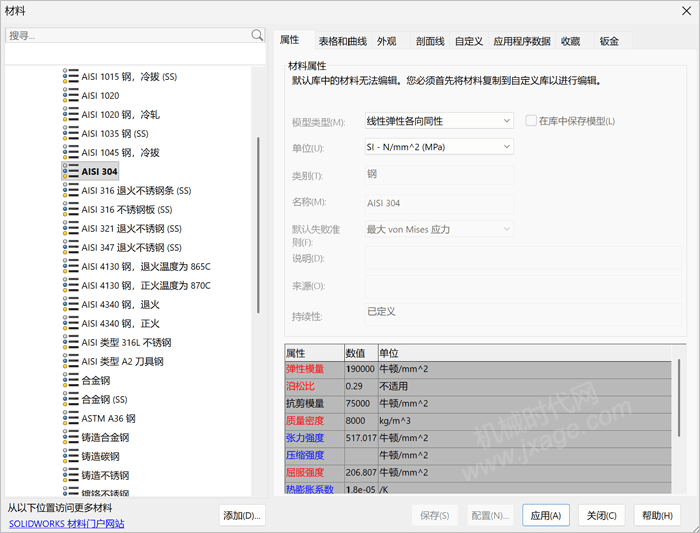Viewport: 700px width, 533px height.
Task: Open the 单位 units dropdown
Action: (x=439, y=146)
